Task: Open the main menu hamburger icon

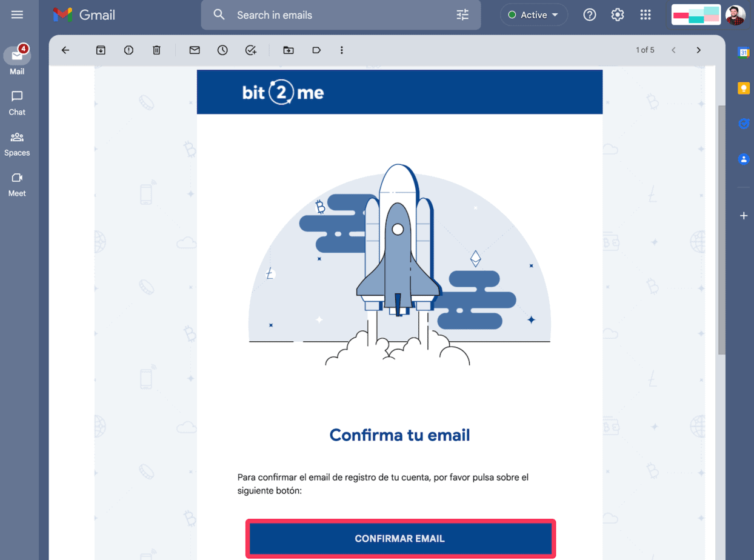Action: point(17,15)
